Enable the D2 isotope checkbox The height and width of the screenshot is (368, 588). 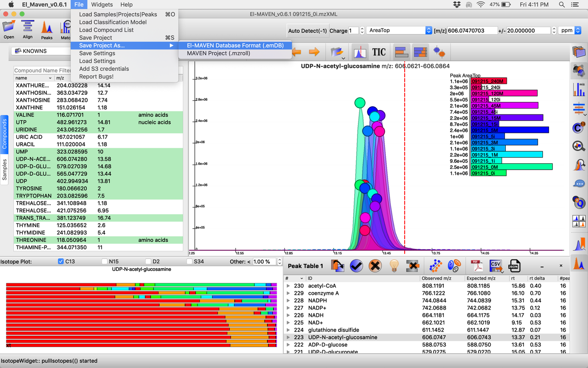(x=148, y=261)
